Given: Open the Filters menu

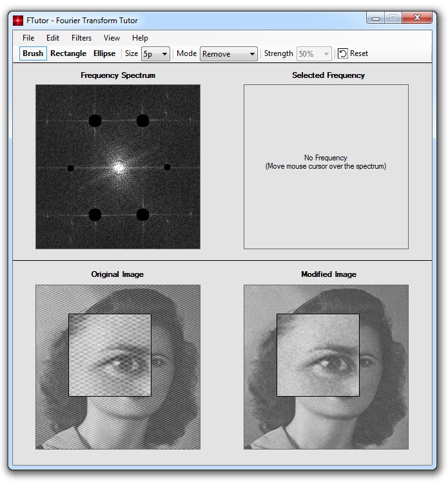Looking at the screenshot, I should coord(81,38).
